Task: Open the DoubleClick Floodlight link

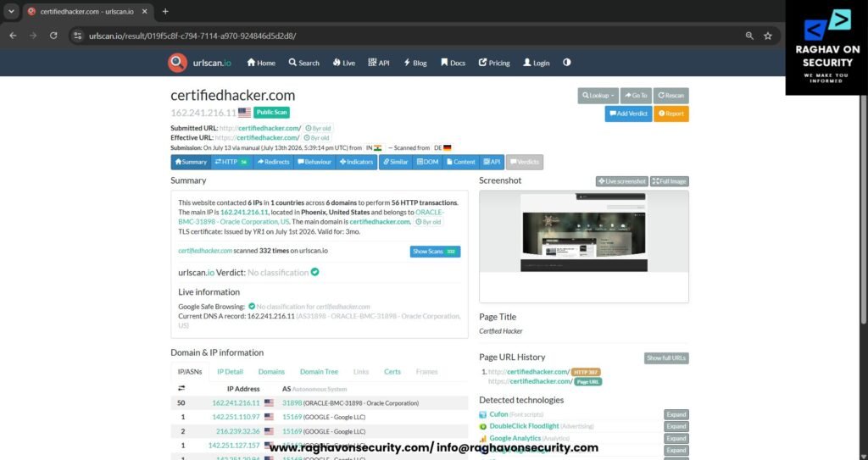Action: point(524,426)
